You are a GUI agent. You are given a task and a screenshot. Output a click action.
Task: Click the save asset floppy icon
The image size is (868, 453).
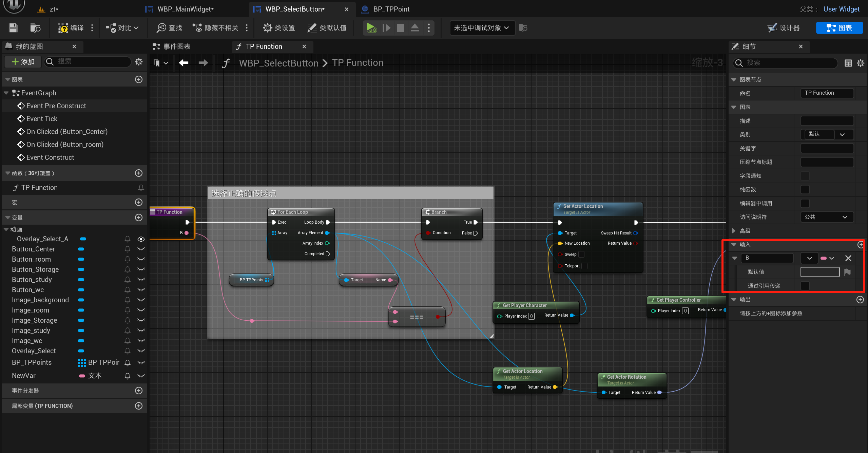[13, 28]
